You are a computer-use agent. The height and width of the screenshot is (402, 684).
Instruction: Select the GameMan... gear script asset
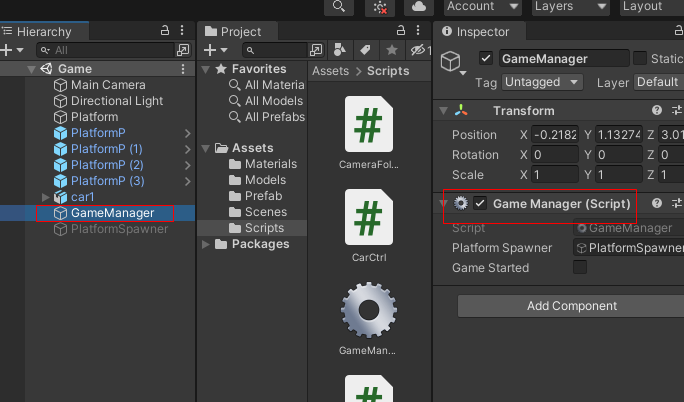369,318
